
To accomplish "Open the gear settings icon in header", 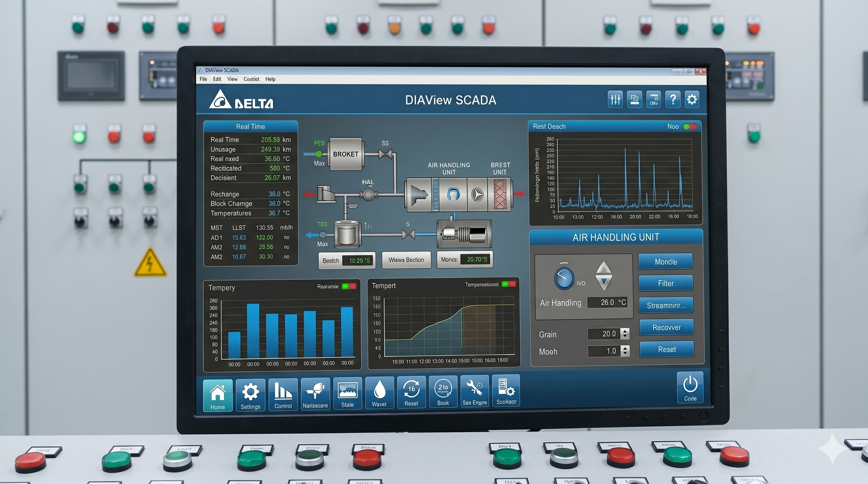I will tap(692, 100).
